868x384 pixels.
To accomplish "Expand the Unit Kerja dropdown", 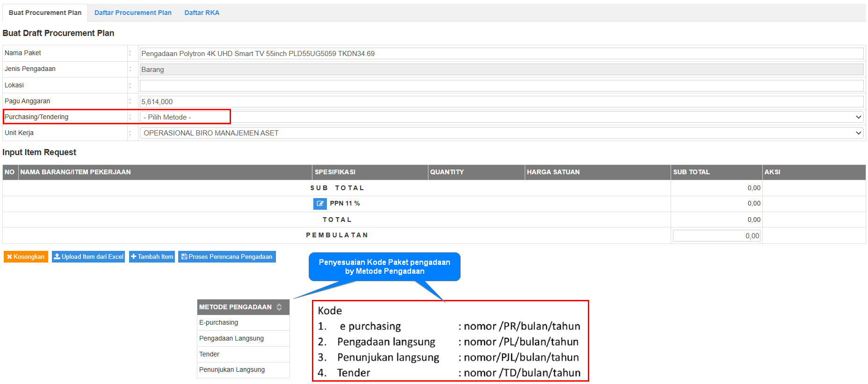I will 501,133.
